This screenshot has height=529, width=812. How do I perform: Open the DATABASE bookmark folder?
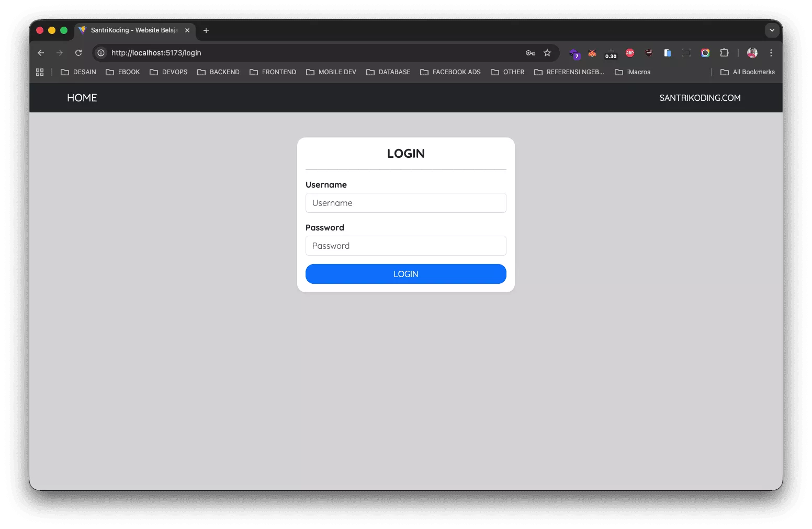pyautogui.click(x=388, y=72)
